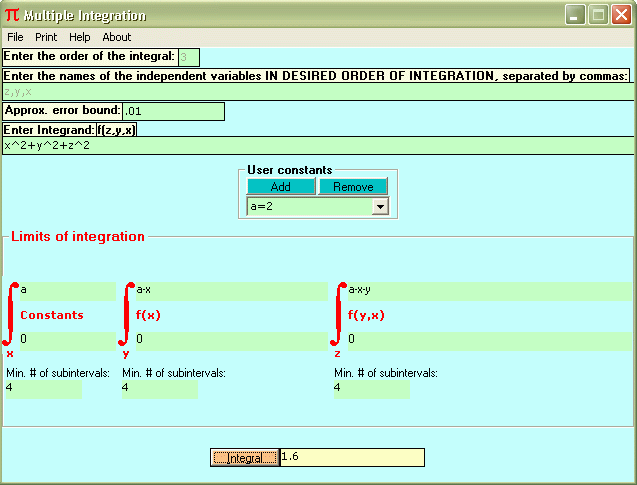The height and width of the screenshot is (485, 637).
Task: Click the integrand expression field
Action: click(318, 145)
